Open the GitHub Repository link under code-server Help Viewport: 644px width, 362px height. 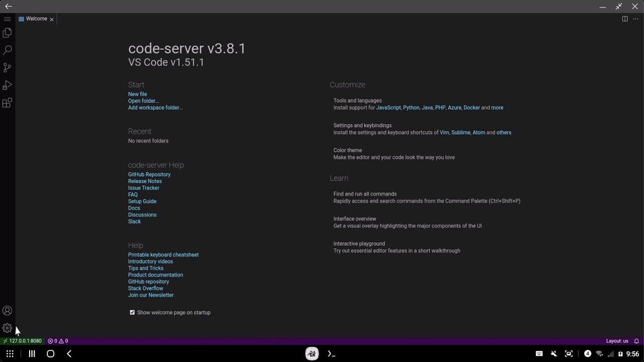pyautogui.click(x=149, y=174)
